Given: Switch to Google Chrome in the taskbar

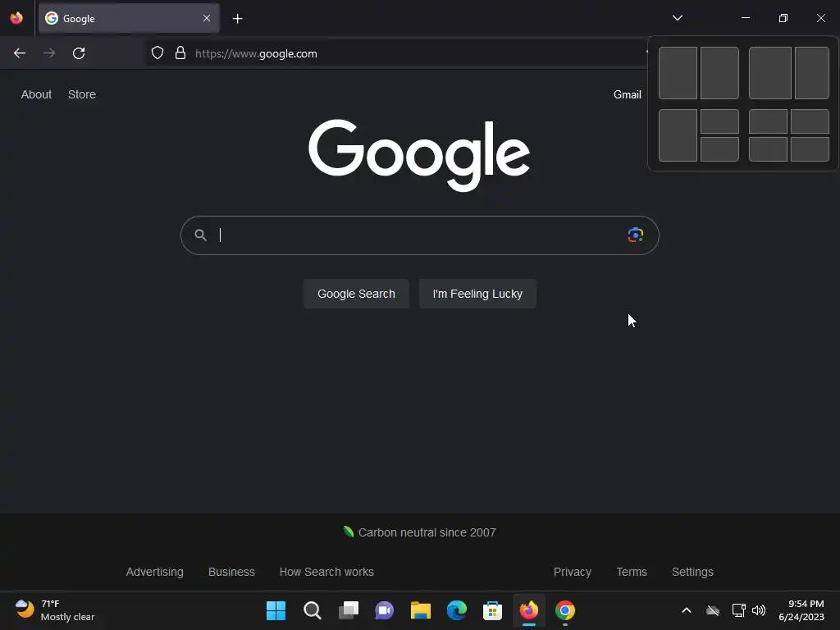Looking at the screenshot, I should tap(564, 610).
